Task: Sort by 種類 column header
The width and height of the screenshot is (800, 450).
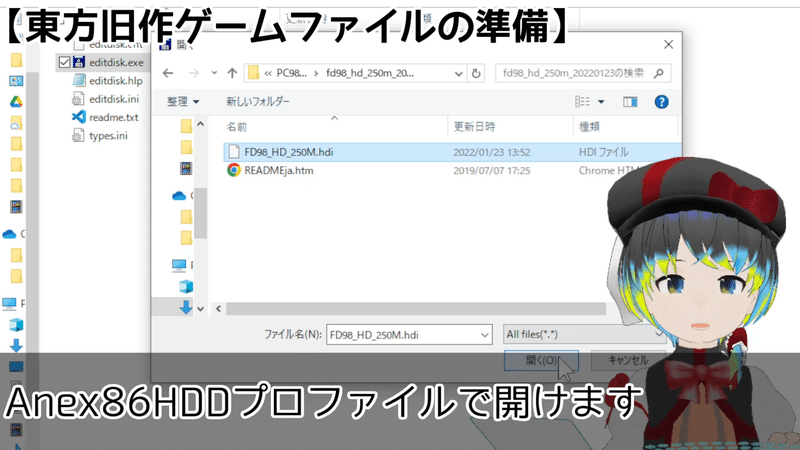Action: (x=589, y=127)
